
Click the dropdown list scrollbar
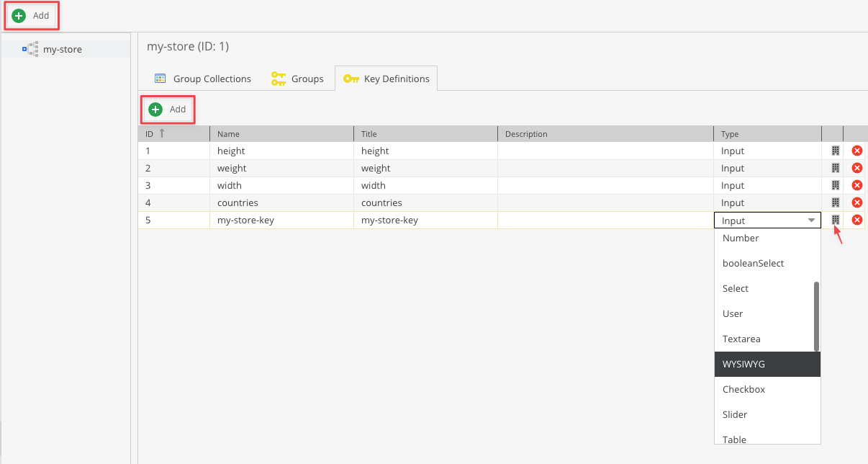(816, 316)
